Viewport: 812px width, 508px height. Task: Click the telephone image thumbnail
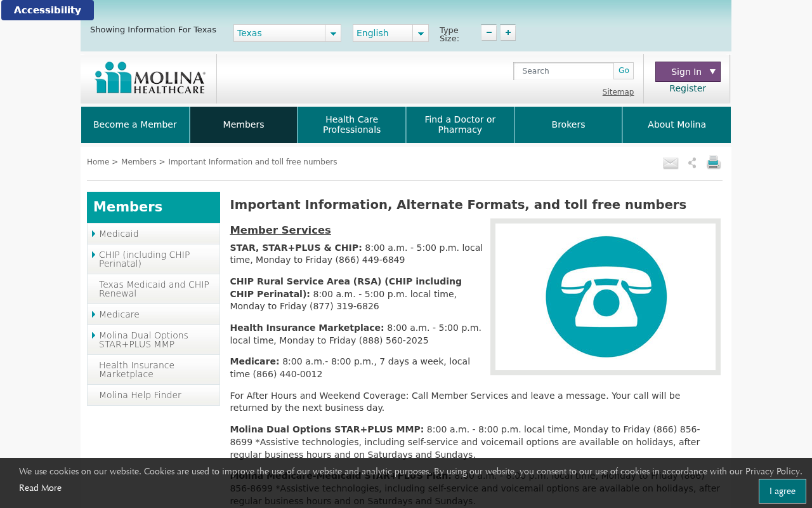(x=605, y=297)
